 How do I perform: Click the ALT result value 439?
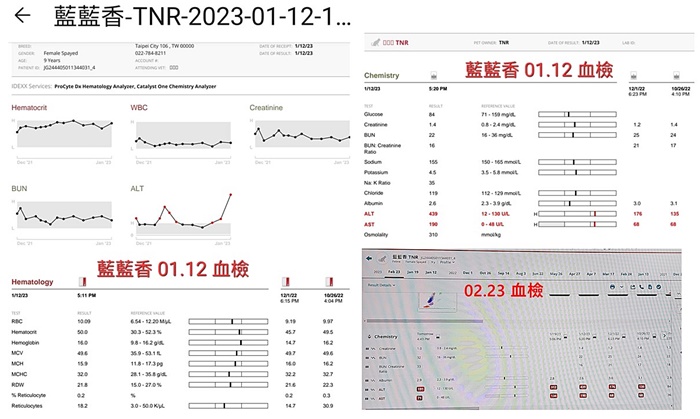coord(433,214)
